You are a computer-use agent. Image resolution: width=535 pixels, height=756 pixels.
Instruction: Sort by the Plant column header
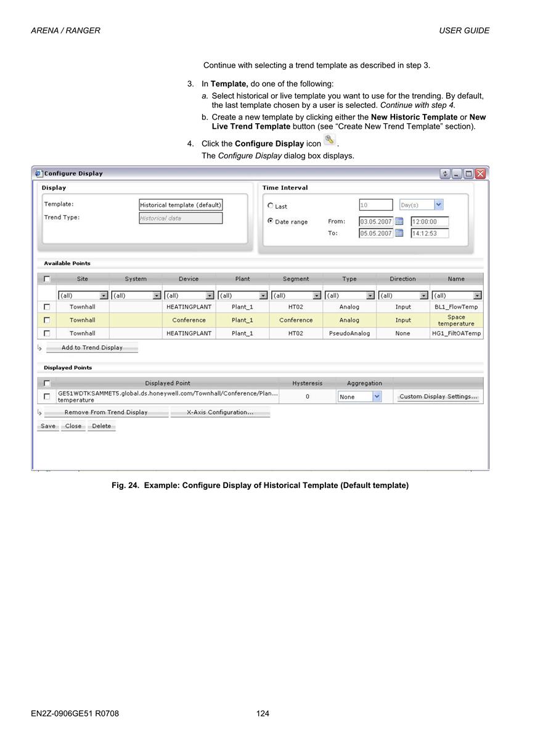click(x=243, y=279)
